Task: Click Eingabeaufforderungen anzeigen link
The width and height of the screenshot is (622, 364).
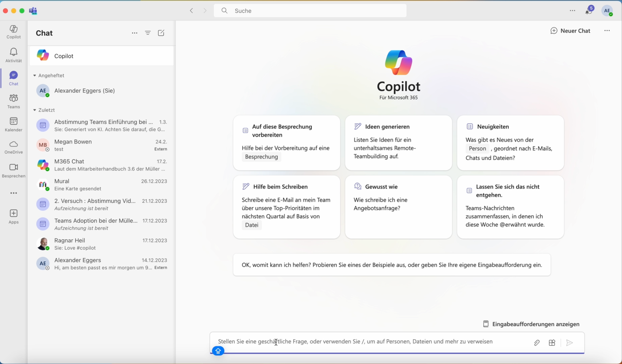Action: coord(531,324)
